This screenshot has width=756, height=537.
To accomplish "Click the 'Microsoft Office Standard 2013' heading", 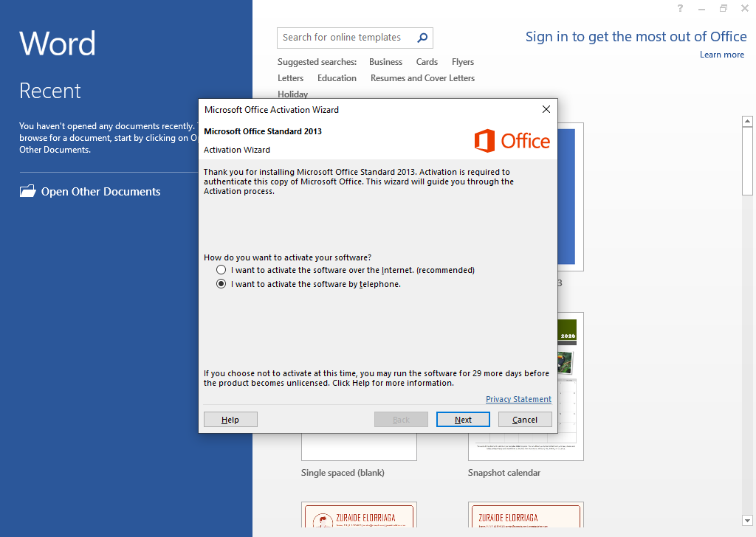I will [263, 131].
